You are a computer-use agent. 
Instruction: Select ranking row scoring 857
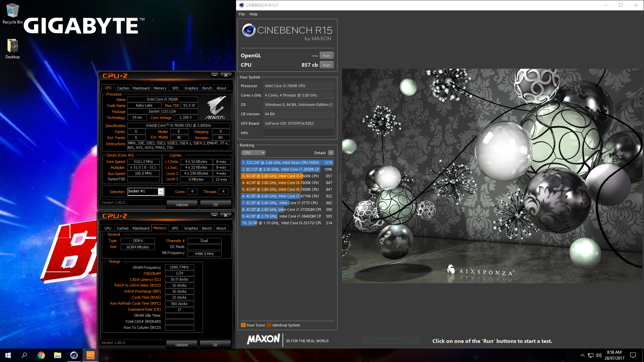[287, 176]
